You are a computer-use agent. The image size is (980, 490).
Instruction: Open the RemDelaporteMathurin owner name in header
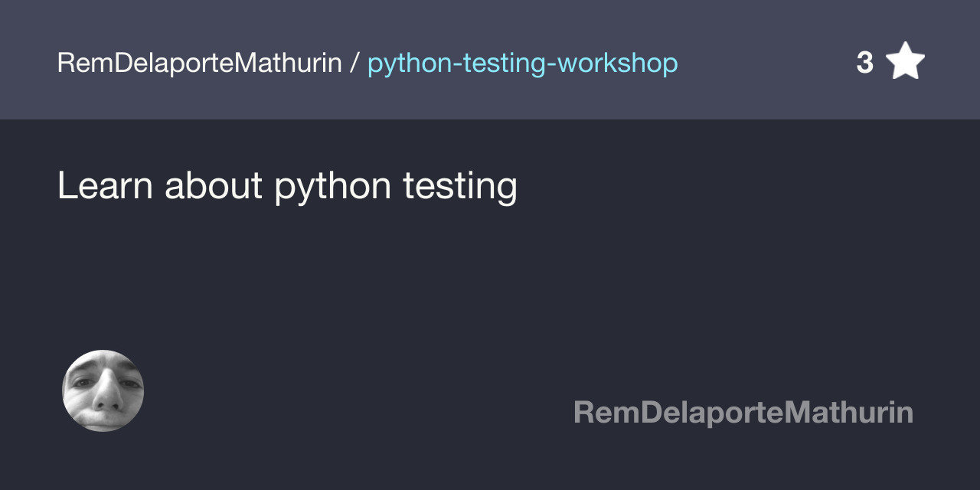pos(199,64)
